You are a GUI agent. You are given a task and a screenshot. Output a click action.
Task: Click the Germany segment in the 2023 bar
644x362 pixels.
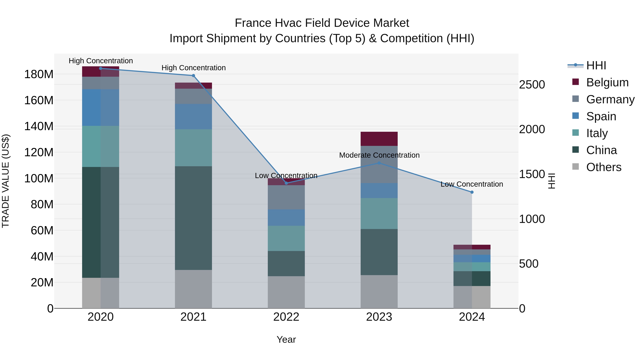click(x=379, y=165)
